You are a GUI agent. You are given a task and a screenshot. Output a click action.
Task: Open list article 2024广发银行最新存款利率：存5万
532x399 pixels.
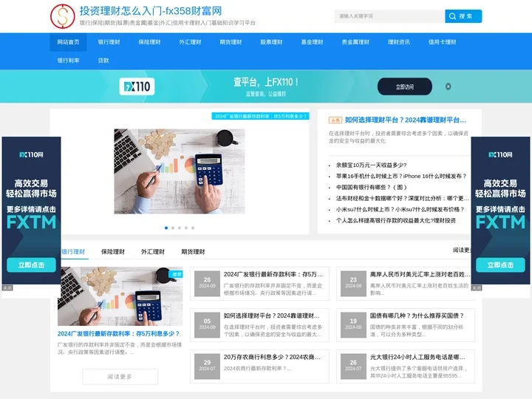(273, 274)
